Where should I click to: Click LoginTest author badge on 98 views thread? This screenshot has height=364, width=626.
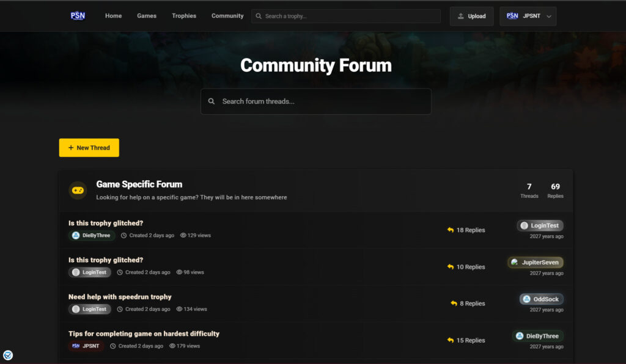pyautogui.click(x=90, y=272)
